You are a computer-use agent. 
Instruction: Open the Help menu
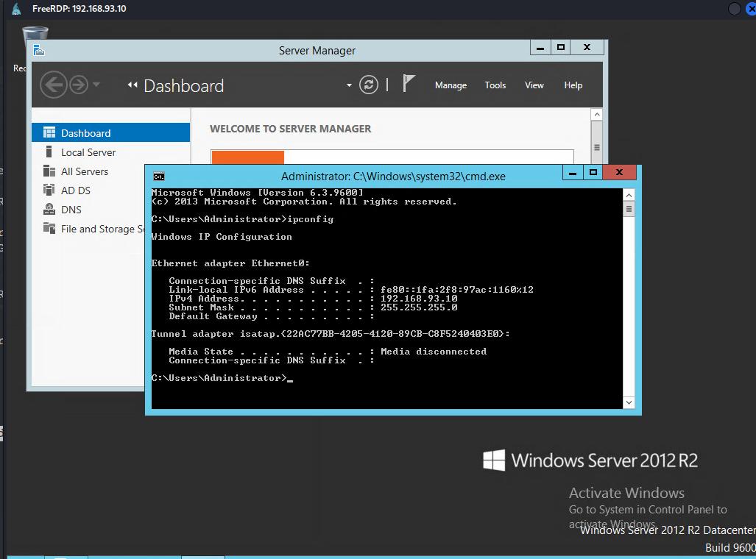[x=573, y=85]
